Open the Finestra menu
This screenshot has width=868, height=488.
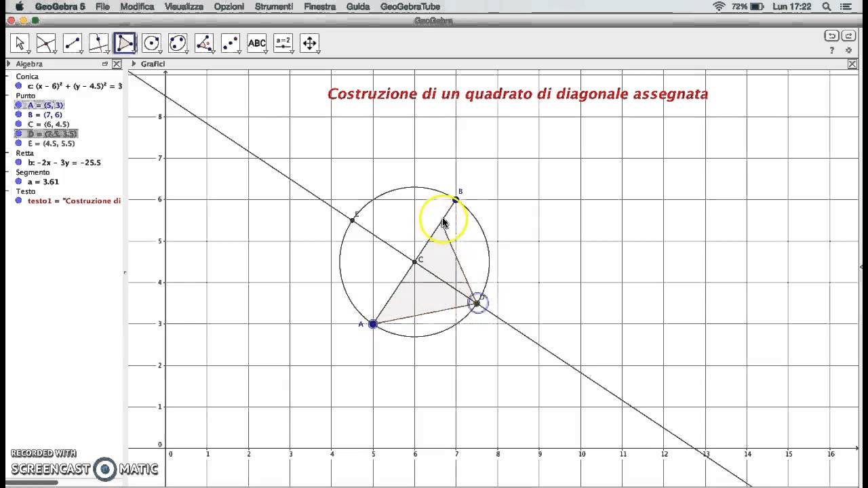pos(320,7)
